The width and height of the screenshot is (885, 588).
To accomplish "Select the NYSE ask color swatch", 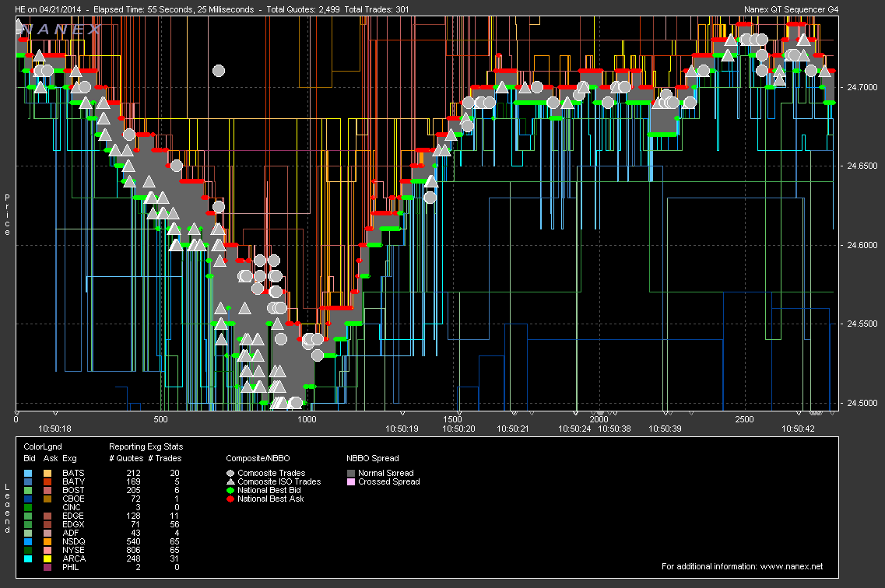I will tap(47, 550).
